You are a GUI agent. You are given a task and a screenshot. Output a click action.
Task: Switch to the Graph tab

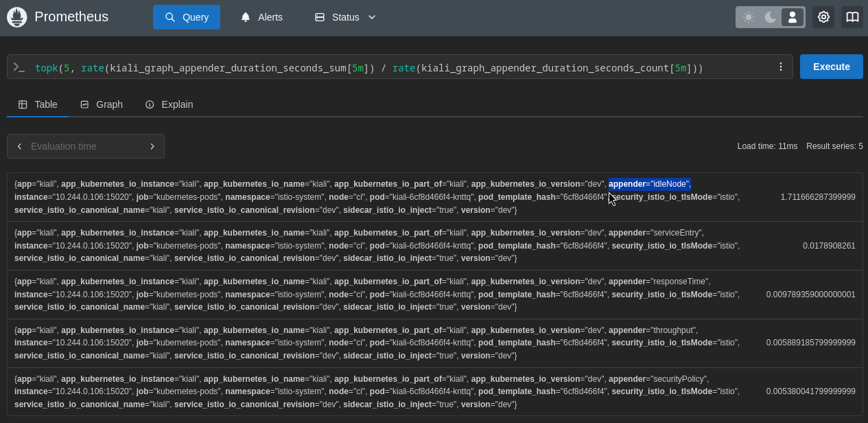coord(101,104)
